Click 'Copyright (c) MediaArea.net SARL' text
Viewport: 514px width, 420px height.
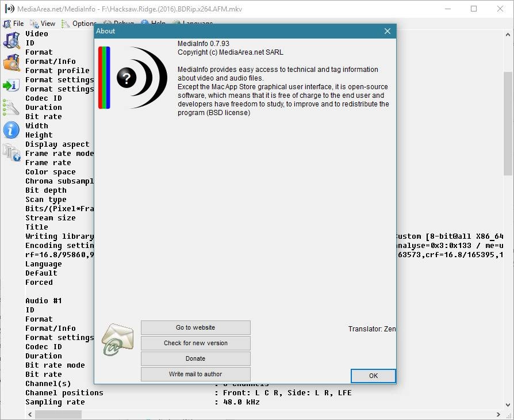(x=231, y=52)
